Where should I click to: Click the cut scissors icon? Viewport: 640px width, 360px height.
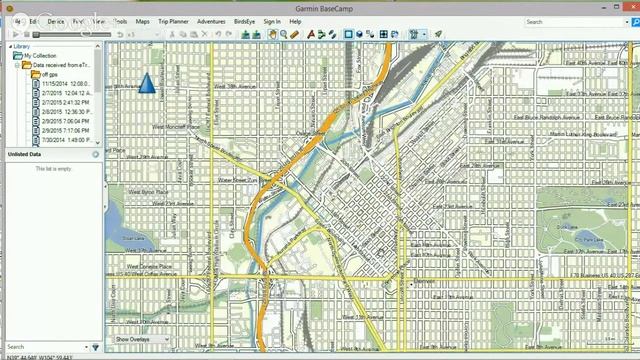pyautogui.click(x=172, y=35)
